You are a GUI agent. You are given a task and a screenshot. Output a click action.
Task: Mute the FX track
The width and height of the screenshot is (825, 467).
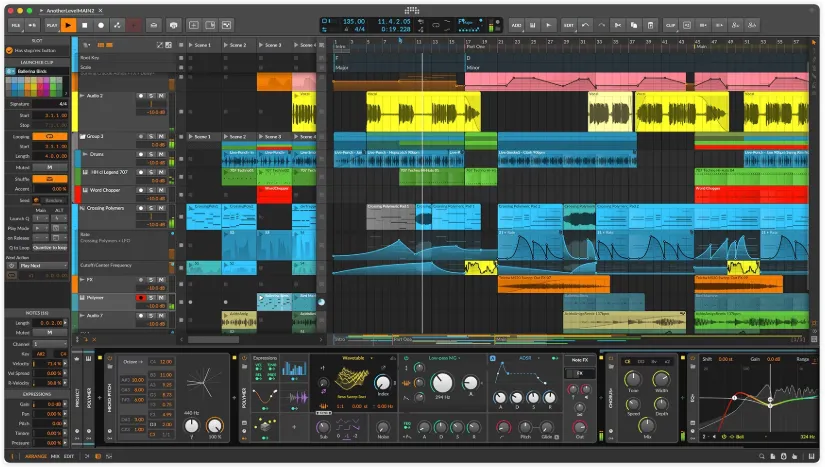click(161, 280)
